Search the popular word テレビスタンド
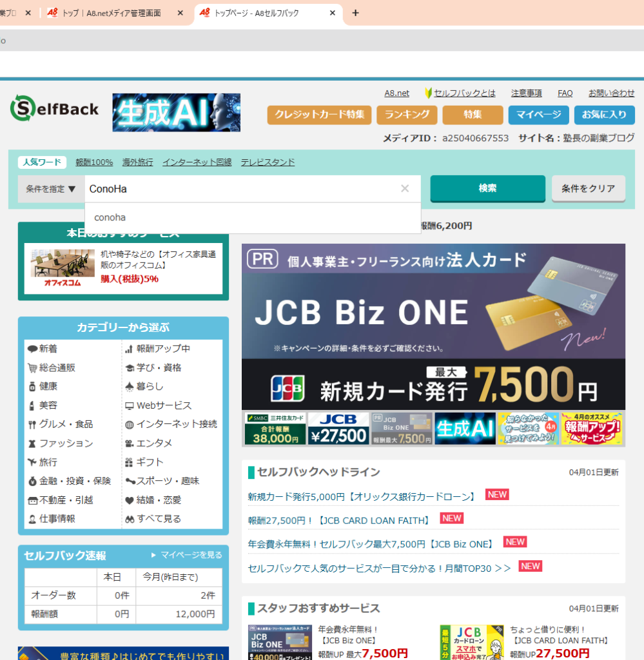The image size is (644, 660). [x=268, y=162]
